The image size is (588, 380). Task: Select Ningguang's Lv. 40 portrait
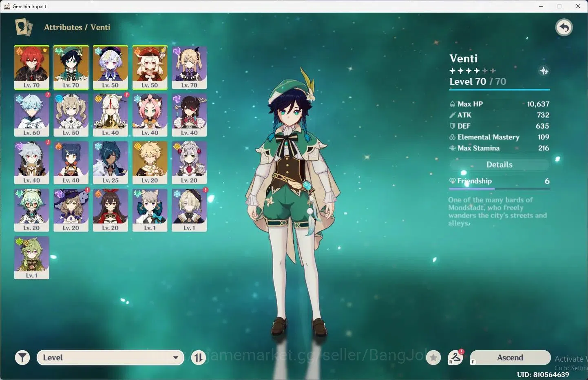click(x=111, y=115)
